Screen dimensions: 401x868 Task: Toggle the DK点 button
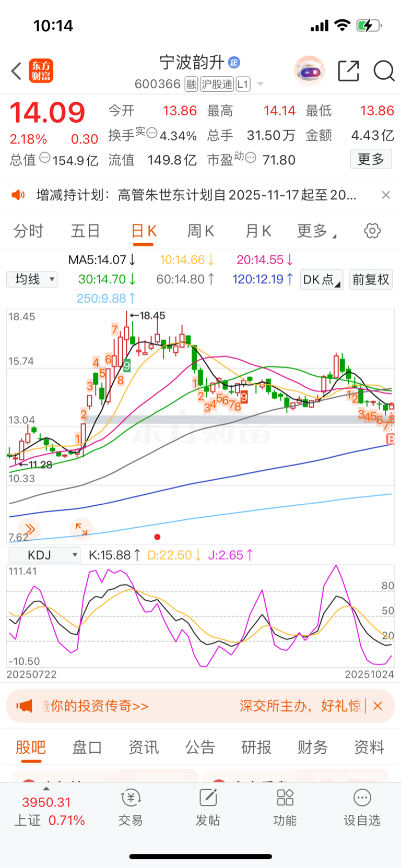tap(322, 280)
